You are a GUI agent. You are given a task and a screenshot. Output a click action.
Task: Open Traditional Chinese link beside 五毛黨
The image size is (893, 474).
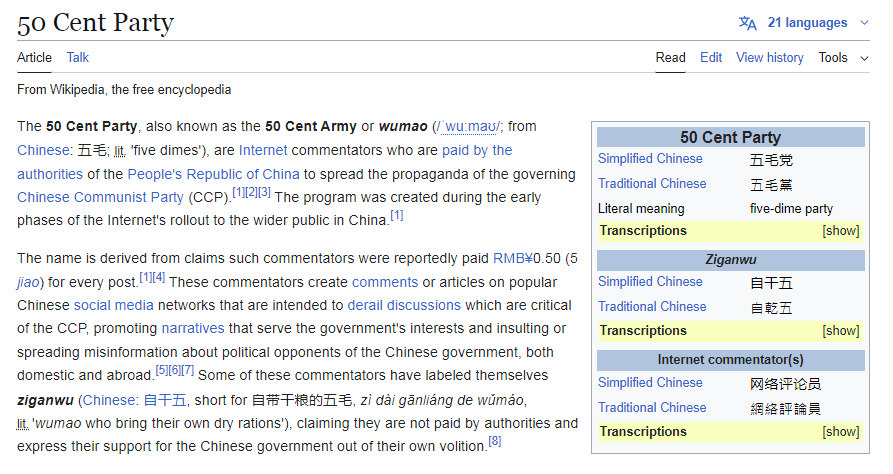click(x=652, y=184)
